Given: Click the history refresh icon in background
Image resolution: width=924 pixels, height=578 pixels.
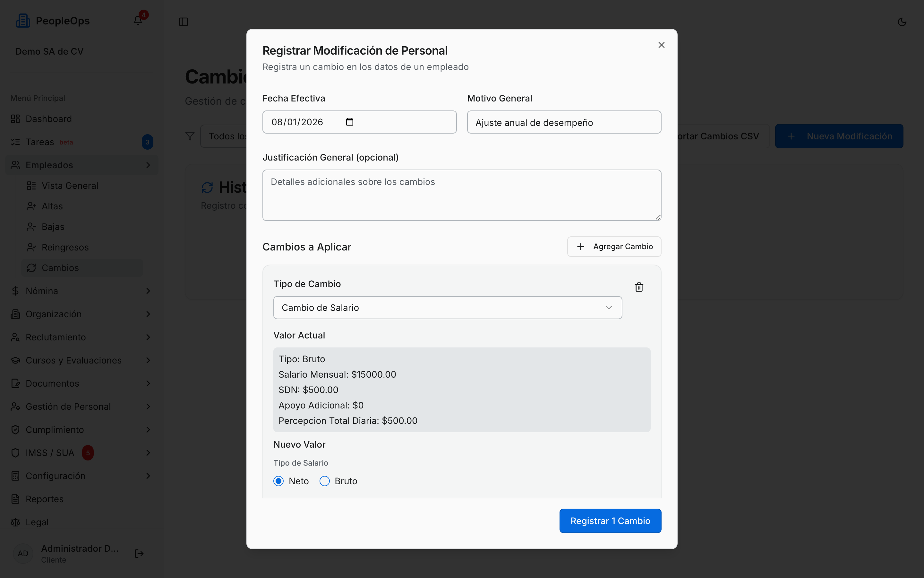Looking at the screenshot, I should click(x=207, y=187).
